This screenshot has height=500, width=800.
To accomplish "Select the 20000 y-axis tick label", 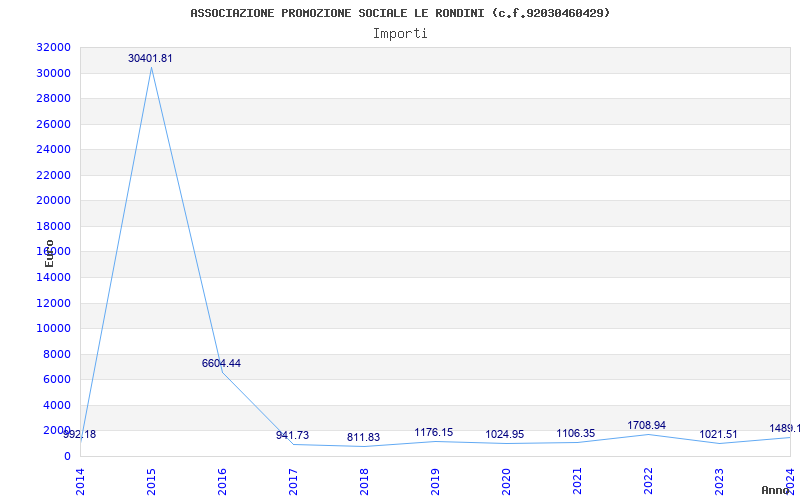I will pyautogui.click(x=53, y=201).
